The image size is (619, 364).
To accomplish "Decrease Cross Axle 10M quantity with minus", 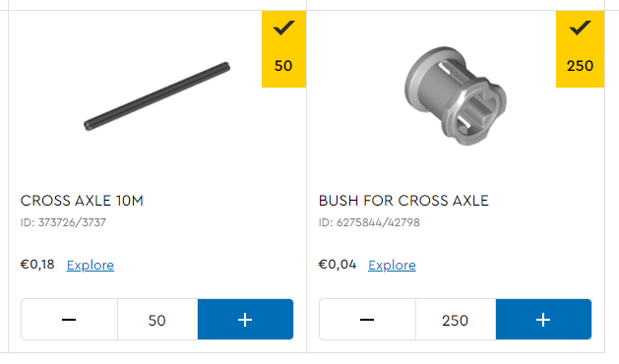I will [x=69, y=320].
